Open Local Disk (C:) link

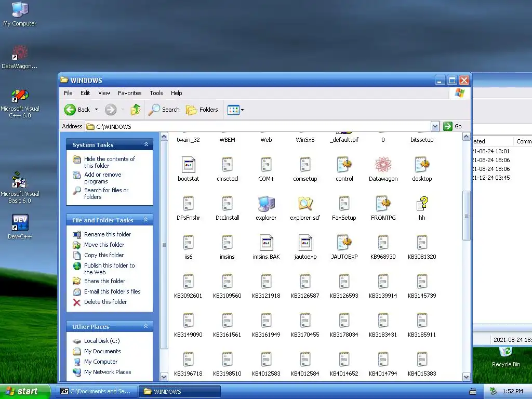102,341
